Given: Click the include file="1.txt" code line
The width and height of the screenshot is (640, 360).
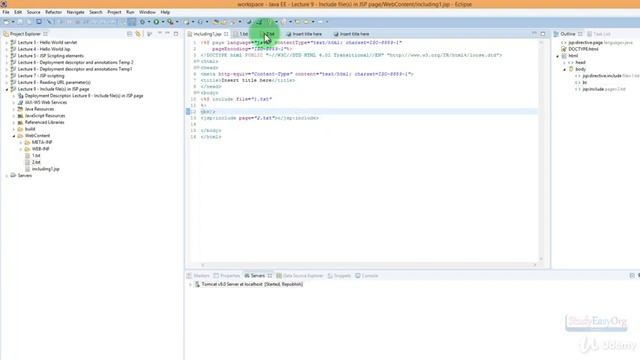Looking at the screenshot, I should [x=236, y=99].
